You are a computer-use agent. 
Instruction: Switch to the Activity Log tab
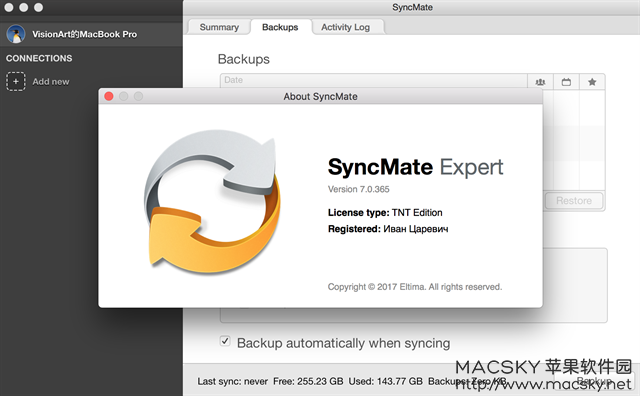tap(345, 27)
